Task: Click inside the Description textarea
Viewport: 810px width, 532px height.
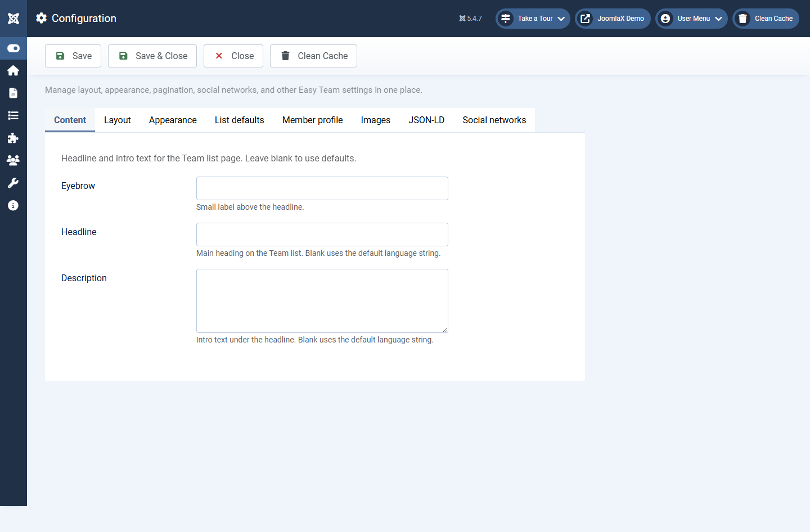Action: [322, 301]
